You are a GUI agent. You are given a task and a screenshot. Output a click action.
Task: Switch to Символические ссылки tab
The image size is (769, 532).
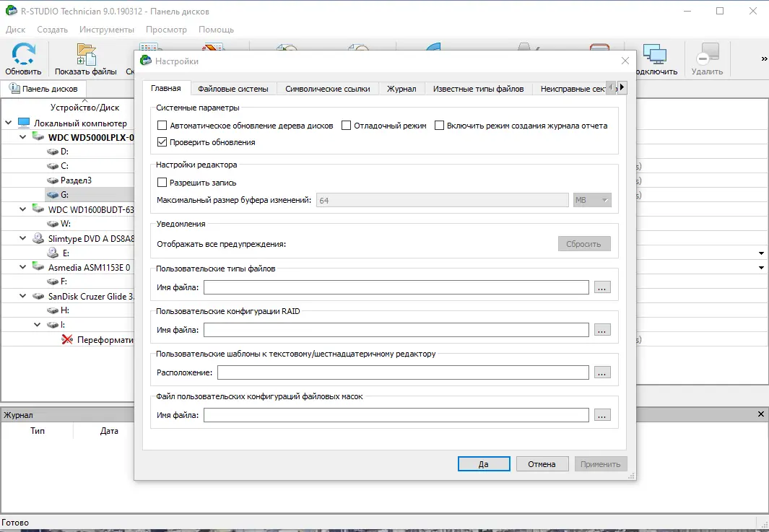(328, 89)
